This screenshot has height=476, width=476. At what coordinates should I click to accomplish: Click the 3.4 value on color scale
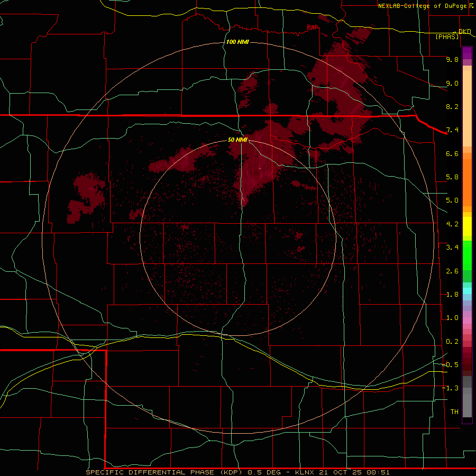pyautogui.click(x=452, y=248)
